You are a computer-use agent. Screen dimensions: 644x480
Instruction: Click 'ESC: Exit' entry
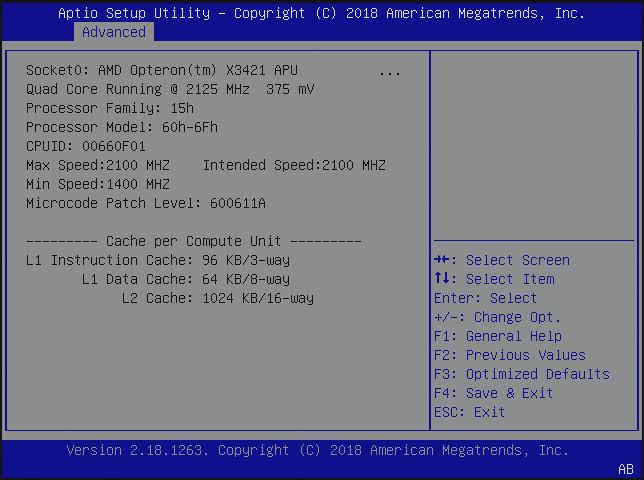tap(469, 412)
